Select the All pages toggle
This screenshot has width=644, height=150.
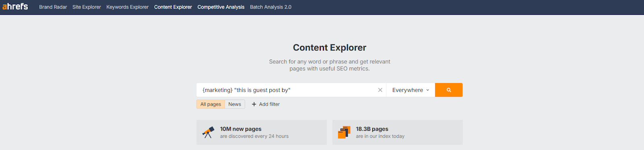coord(211,104)
